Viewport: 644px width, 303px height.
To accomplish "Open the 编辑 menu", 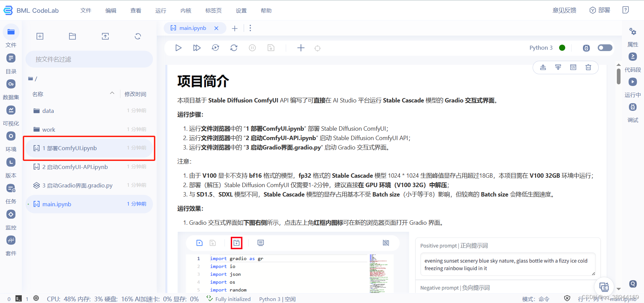I will click(x=111, y=10).
